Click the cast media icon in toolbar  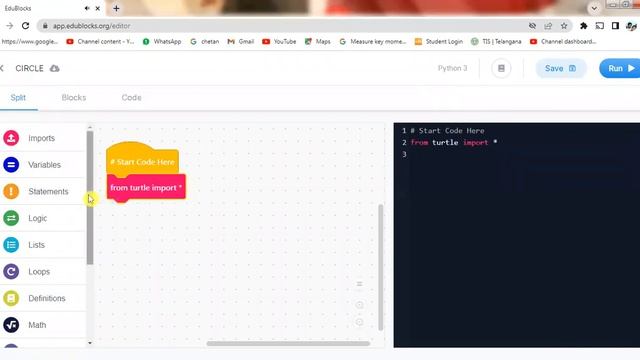coord(600,26)
